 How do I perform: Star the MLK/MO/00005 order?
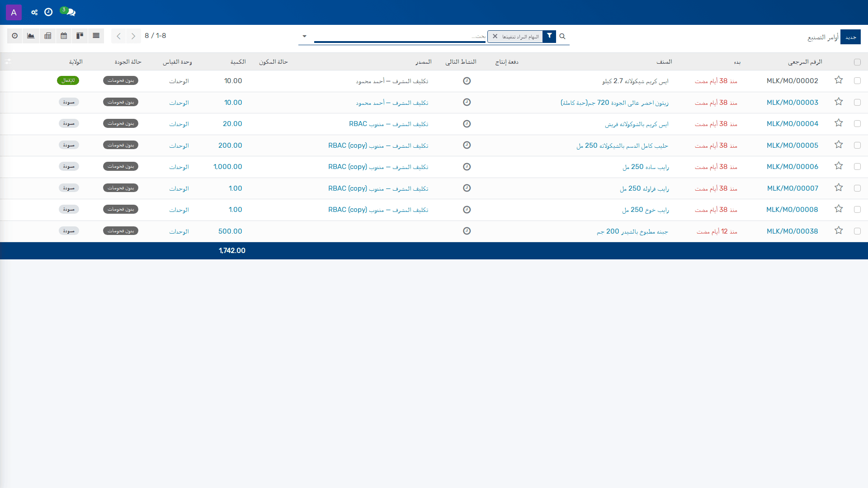tap(839, 145)
